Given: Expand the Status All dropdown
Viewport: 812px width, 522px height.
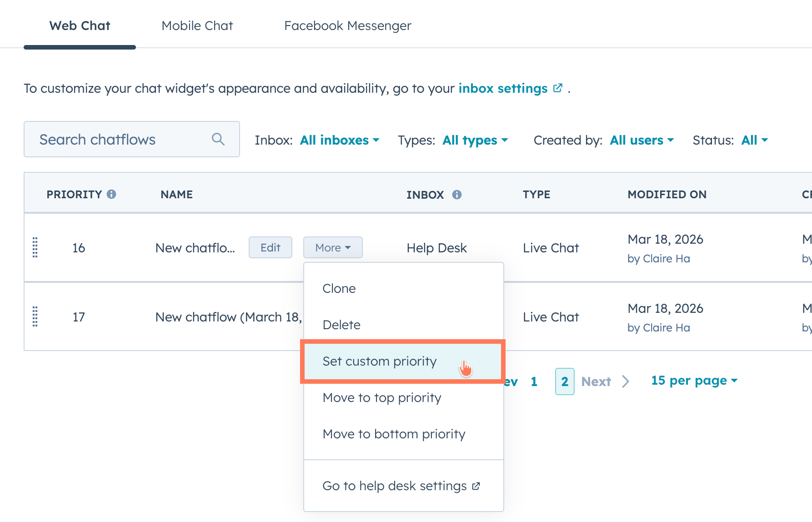Looking at the screenshot, I should (x=754, y=140).
